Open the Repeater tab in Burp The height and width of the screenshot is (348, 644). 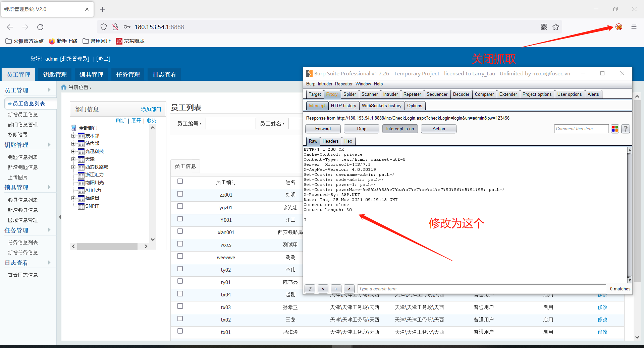click(x=412, y=94)
